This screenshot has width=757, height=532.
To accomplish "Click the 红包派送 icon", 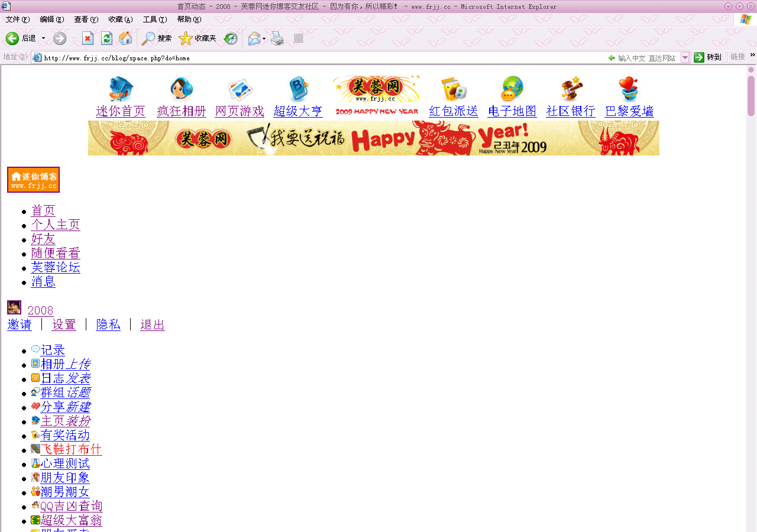I will point(454,89).
